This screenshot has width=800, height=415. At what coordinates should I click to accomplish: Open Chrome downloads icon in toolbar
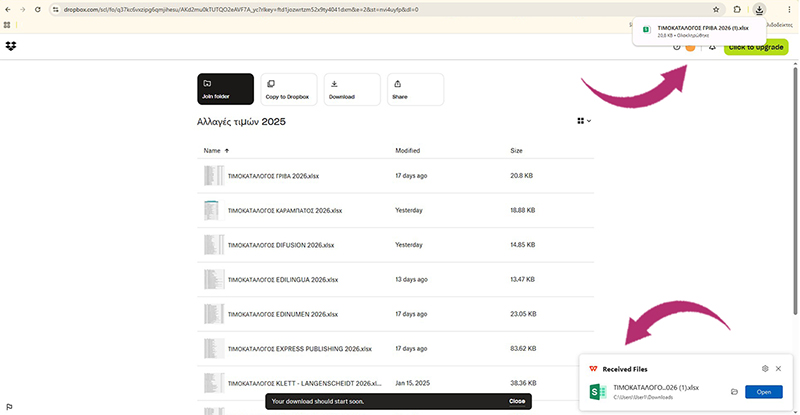(760, 9)
